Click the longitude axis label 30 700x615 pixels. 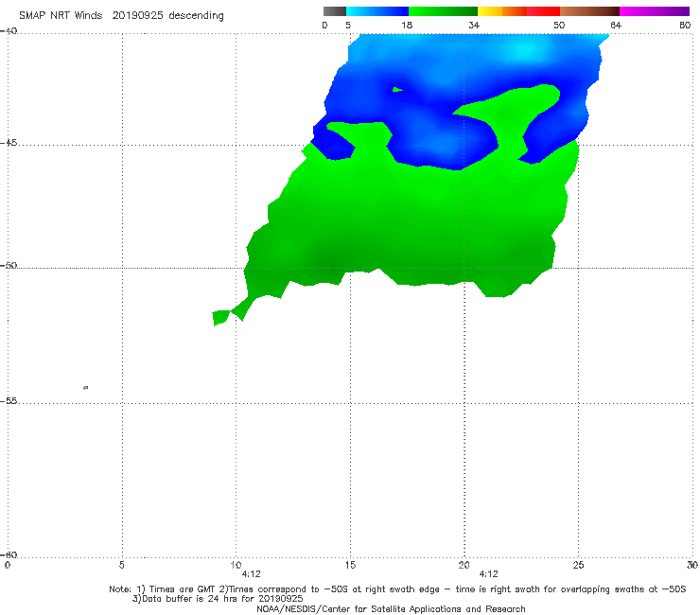point(692,565)
